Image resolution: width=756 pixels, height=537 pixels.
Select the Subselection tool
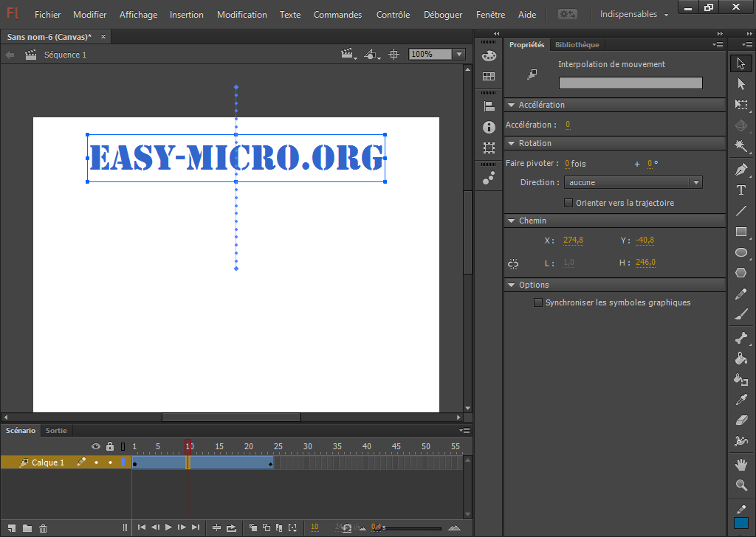[x=741, y=84]
